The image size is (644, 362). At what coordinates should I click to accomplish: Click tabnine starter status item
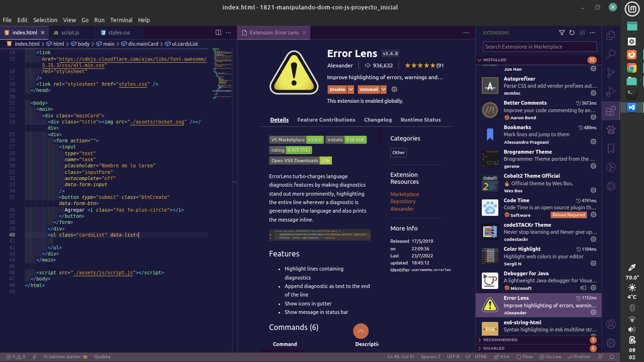coord(65,357)
